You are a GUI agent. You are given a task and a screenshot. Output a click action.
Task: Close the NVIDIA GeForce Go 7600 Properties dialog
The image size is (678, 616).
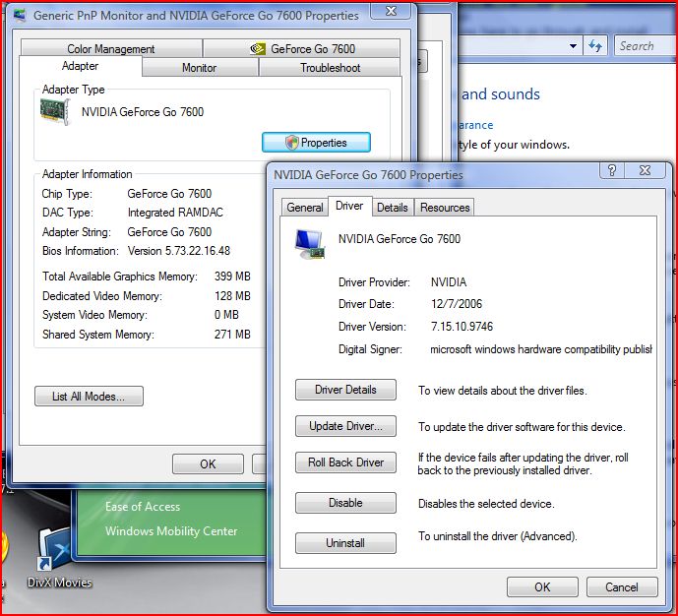(x=646, y=170)
